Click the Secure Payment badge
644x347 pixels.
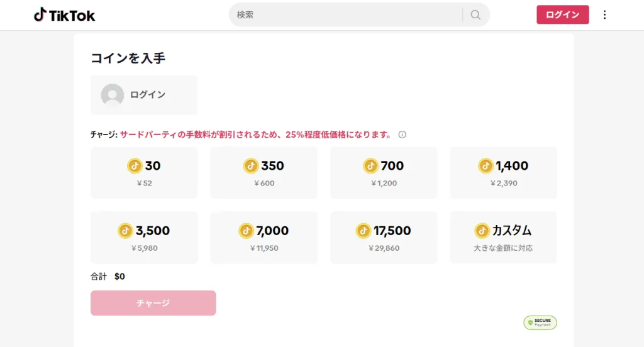coord(540,322)
